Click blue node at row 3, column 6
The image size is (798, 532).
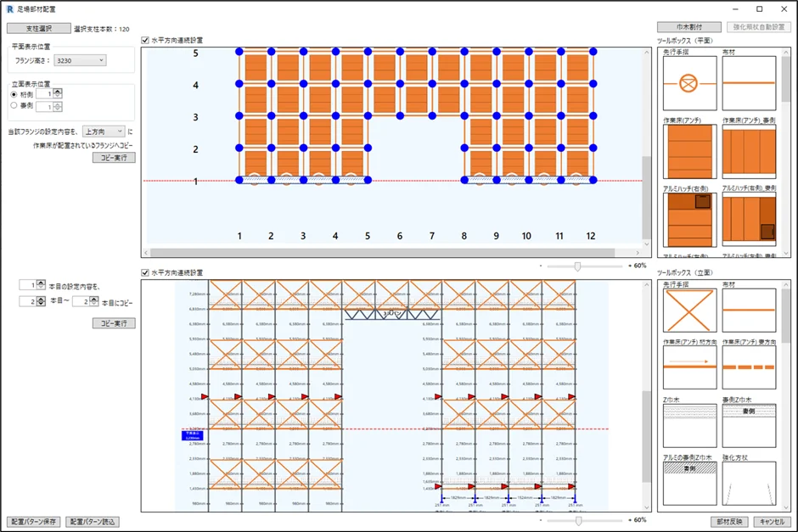coord(400,116)
